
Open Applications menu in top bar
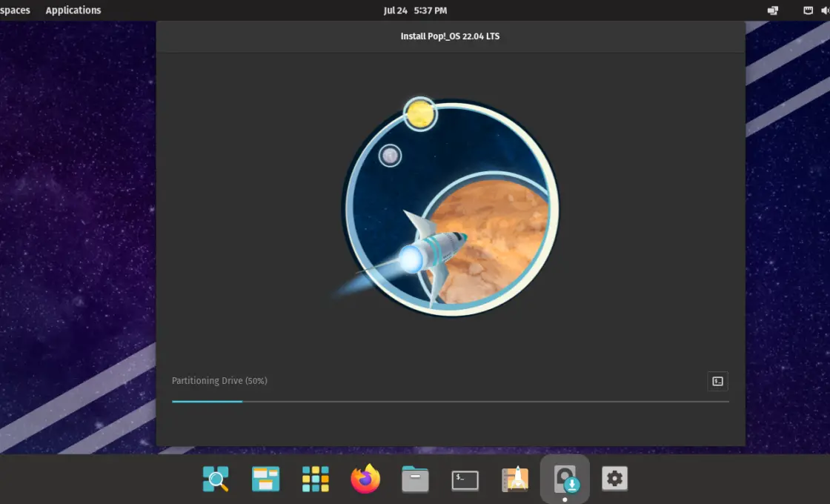coord(73,10)
